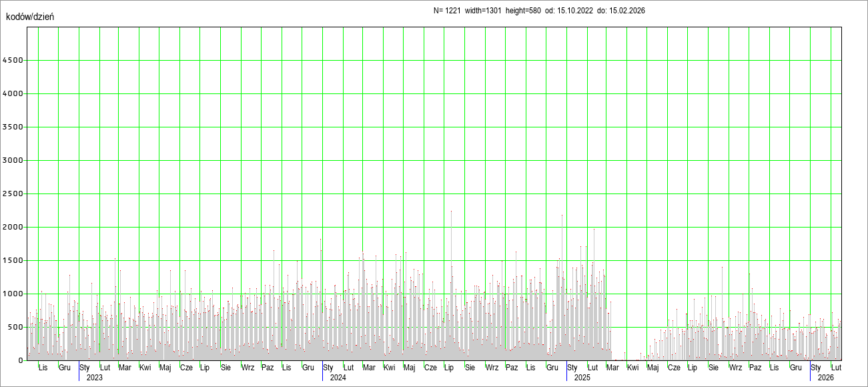Click the 4500 y-axis label
The width and height of the screenshot is (868, 387).
(13, 61)
